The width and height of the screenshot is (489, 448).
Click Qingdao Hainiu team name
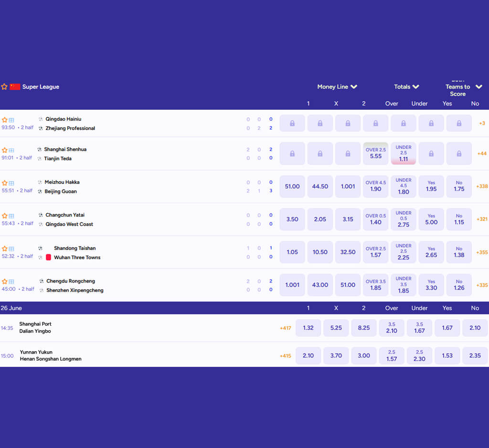click(64, 119)
